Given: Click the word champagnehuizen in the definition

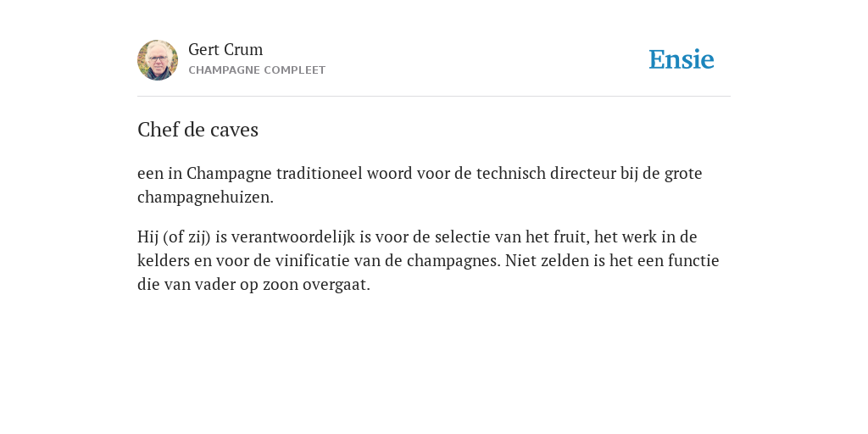Looking at the screenshot, I should [x=203, y=198].
